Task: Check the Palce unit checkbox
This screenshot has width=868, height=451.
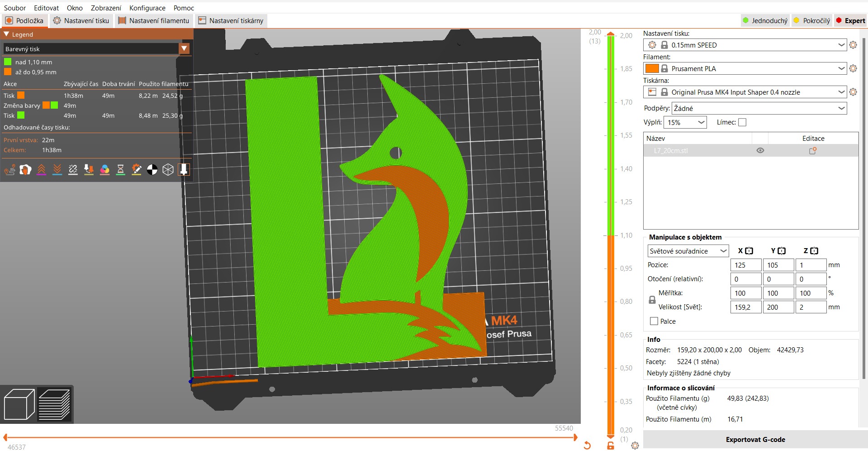Action: [653, 321]
